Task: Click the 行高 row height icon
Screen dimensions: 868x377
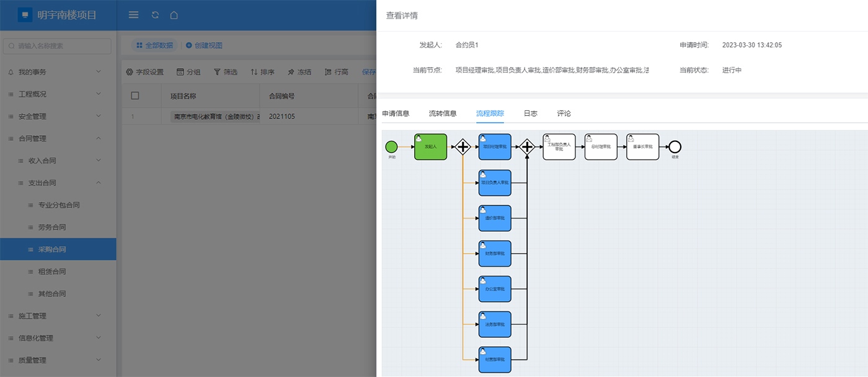Action: (x=328, y=72)
